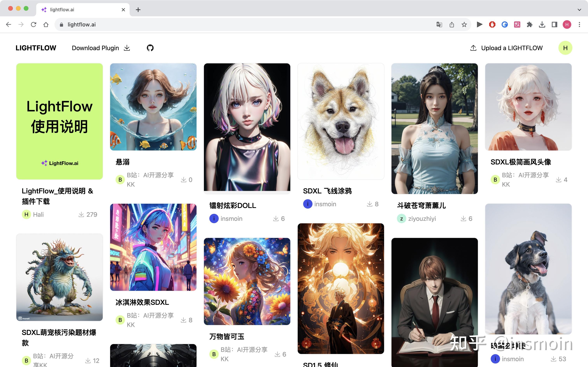
Task: Open the browser downloads icon
Action: pyautogui.click(x=542, y=24)
